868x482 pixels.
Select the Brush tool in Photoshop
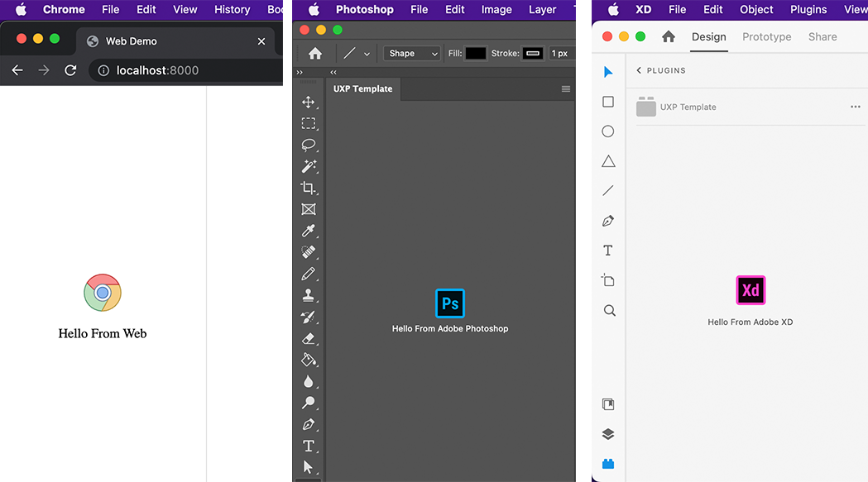point(309,274)
